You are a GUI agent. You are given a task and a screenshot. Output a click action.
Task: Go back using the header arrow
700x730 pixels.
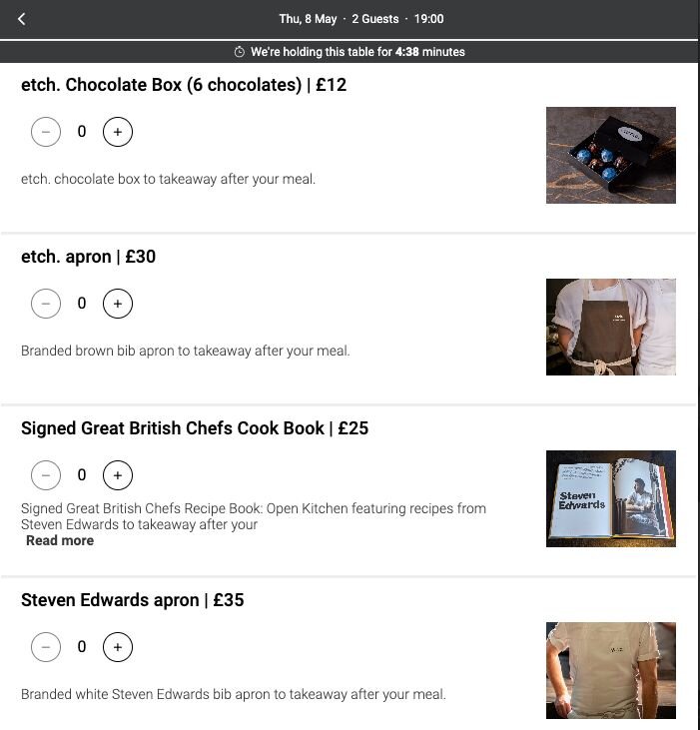click(21, 19)
